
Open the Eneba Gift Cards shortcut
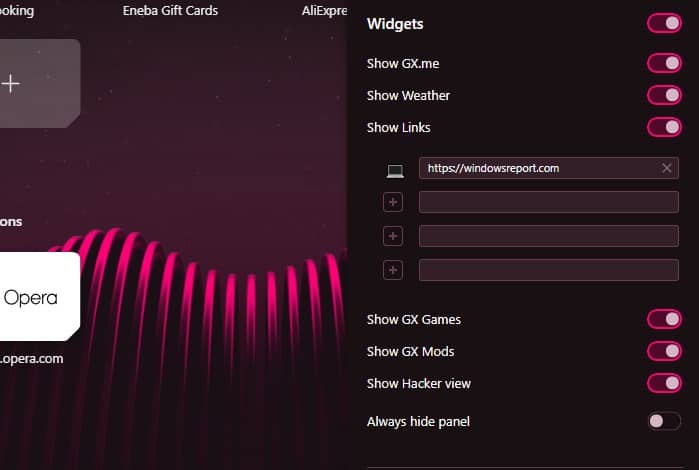click(x=170, y=11)
